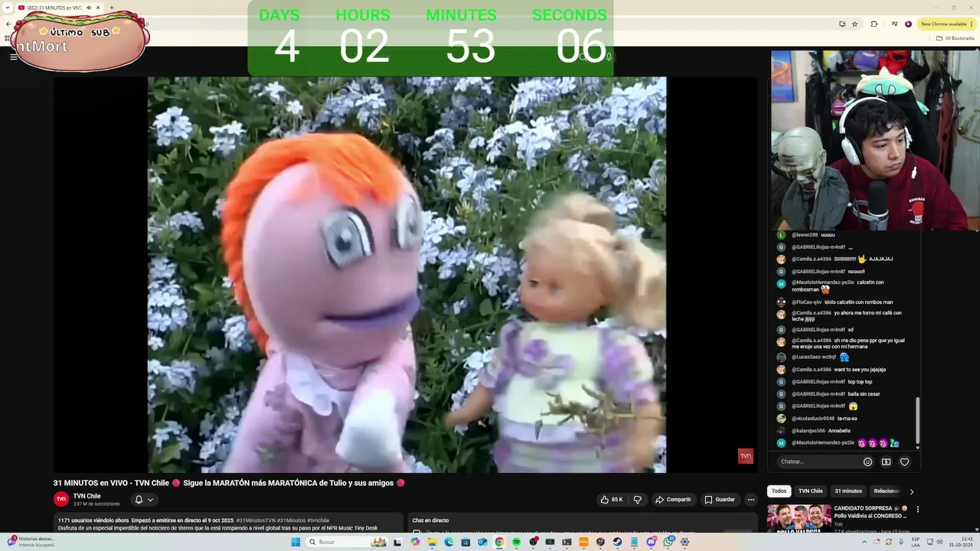This screenshot has width=980, height=551.
Task: Open the three-dot more actions menu below video
Action: 751,500
